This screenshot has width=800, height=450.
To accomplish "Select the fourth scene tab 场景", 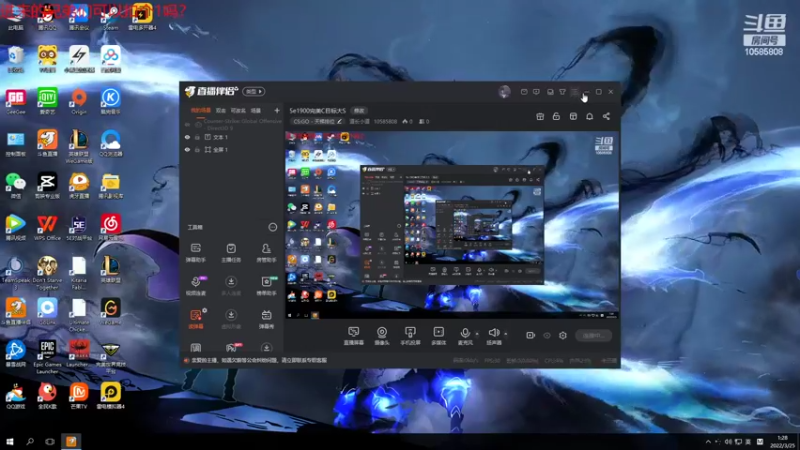I will coord(256,110).
